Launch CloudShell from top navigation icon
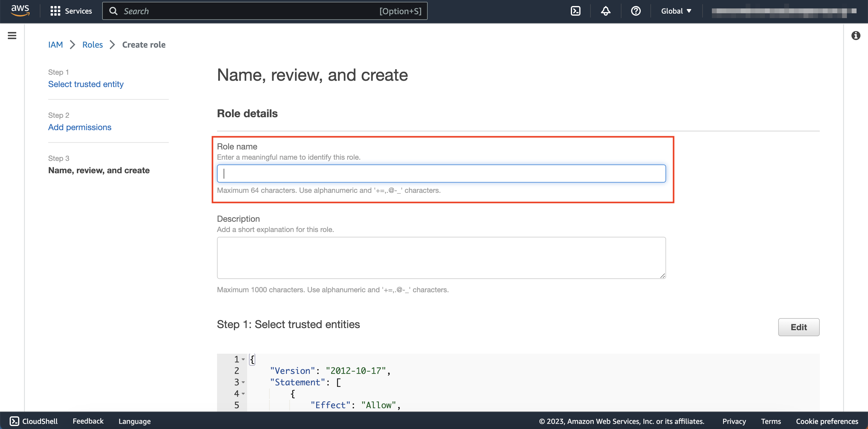Image resolution: width=868 pixels, height=429 pixels. [x=576, y=11]
